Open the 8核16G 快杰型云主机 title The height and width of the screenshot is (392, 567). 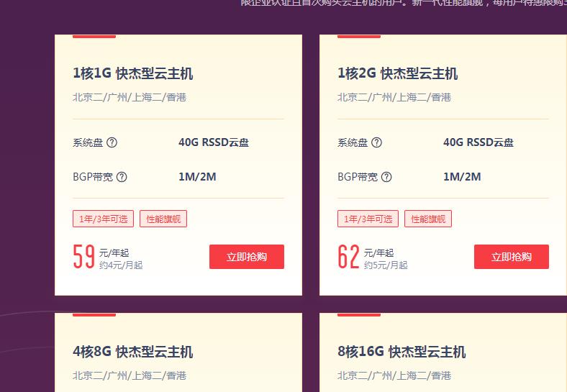coord(402,352)
